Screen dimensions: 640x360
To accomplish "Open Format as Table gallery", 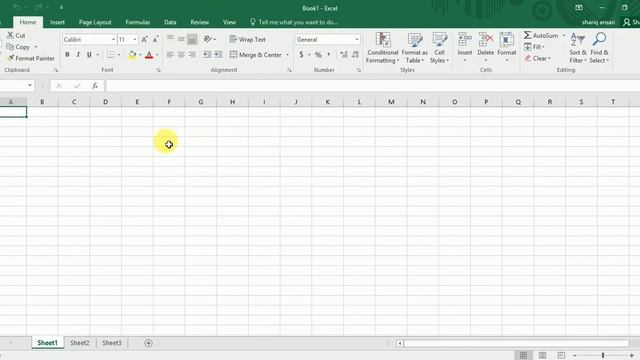I will [415, 48].
